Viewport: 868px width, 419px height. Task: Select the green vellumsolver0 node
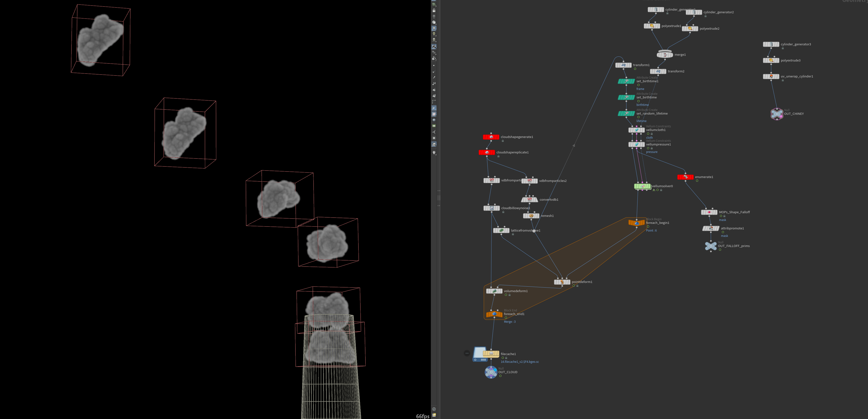tap(642, 186)
